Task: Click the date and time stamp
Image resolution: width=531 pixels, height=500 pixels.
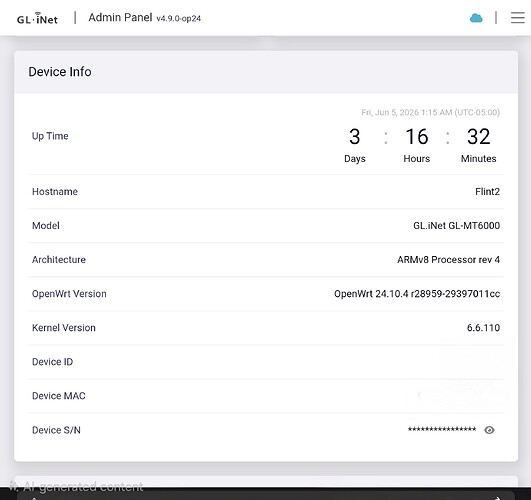Action: 430,112
